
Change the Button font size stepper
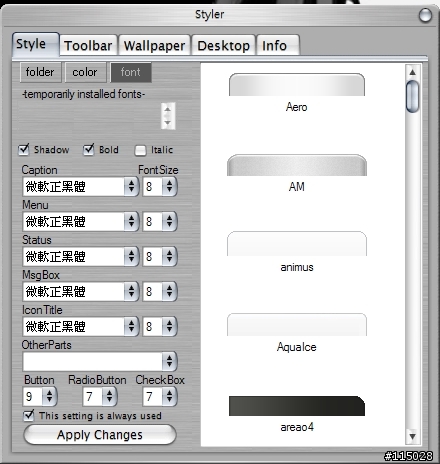(49, 396)
